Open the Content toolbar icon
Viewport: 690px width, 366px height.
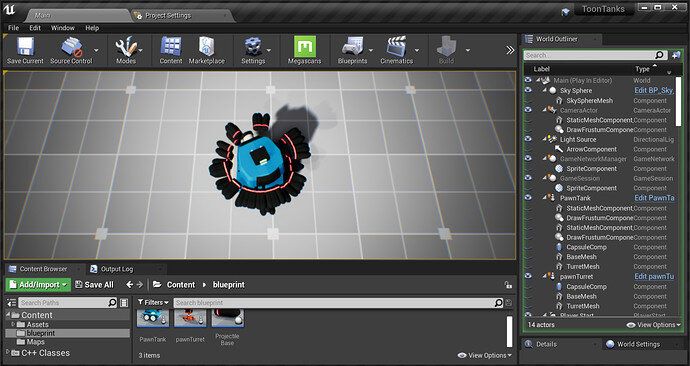171,47
